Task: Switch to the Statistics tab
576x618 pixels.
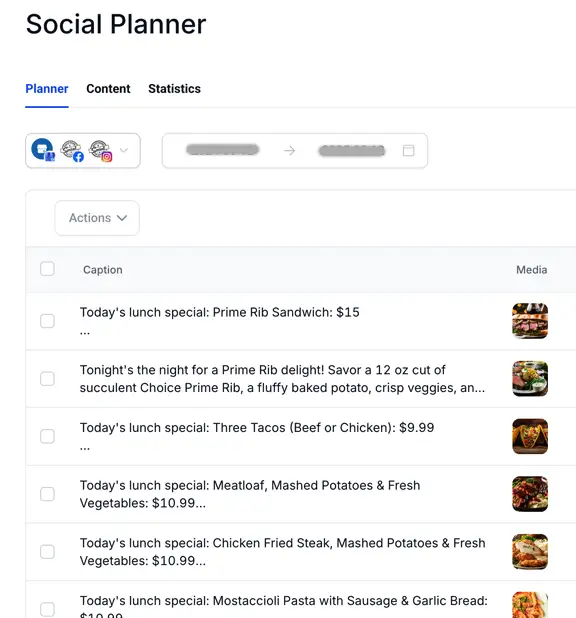Action: pyautogui.click(x=174, y=89)
